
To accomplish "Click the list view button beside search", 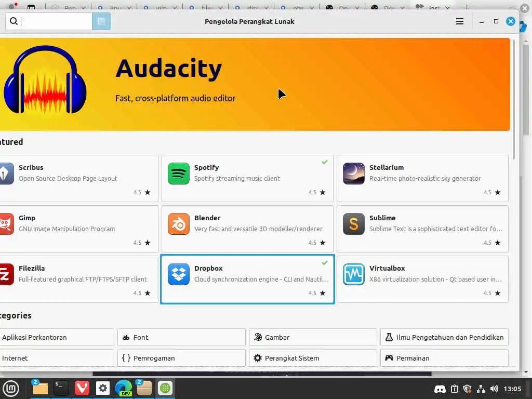I will (x=101, y=21).
